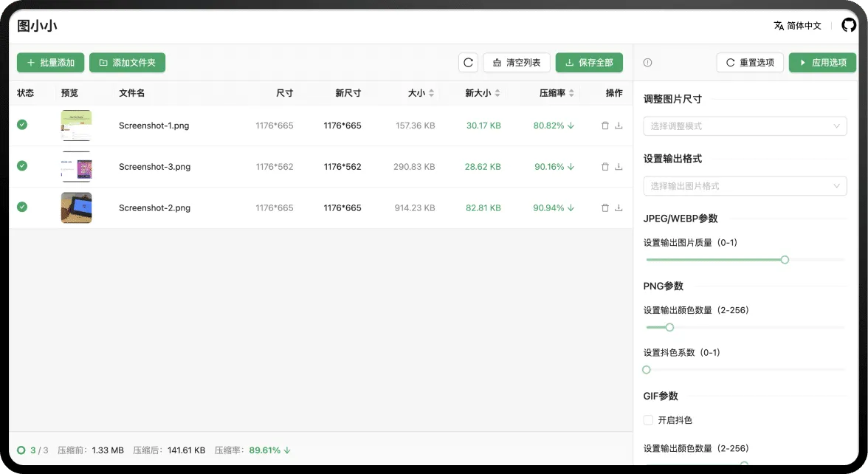Click the 保存全部 button
The image size is (868, 474).
589,63
